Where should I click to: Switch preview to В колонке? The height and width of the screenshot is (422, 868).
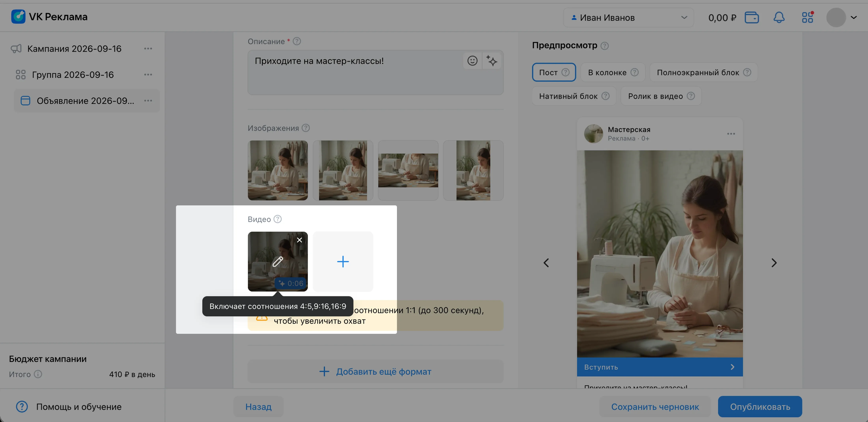click(x=613, y=72)
